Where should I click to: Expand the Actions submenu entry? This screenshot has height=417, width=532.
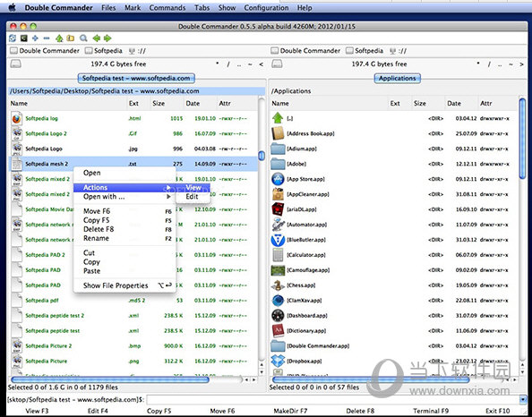124,188
